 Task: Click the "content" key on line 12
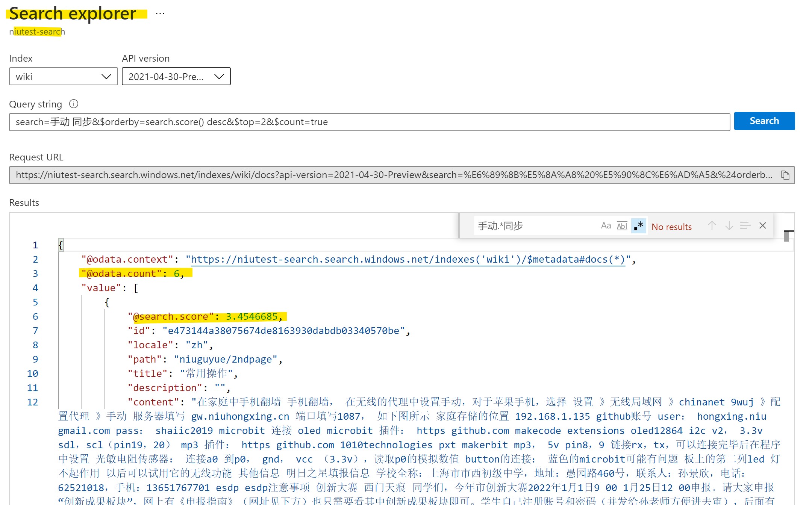pyautogui.click(x=153, y=402)
